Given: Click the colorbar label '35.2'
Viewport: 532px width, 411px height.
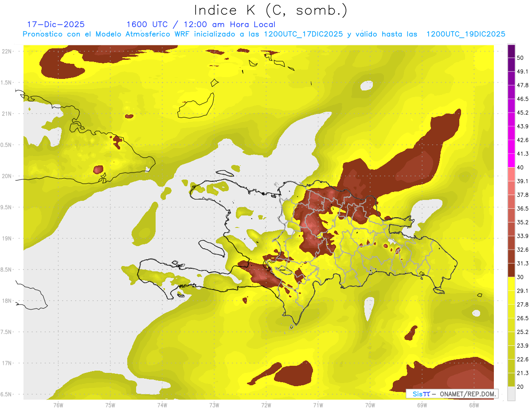Looking at the screenshot, I should point(523,222).
